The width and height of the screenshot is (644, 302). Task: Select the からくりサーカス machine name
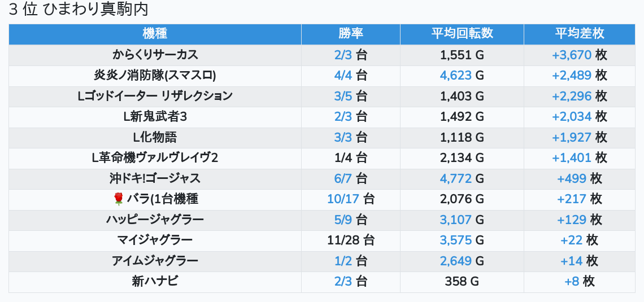click(155, 55)
